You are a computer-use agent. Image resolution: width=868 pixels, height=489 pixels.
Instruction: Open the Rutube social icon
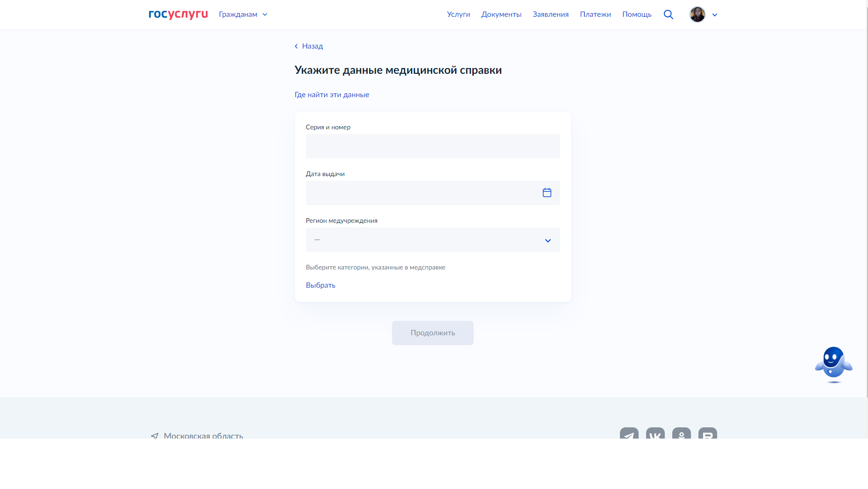pyautogui.click(x=707, y=434)
